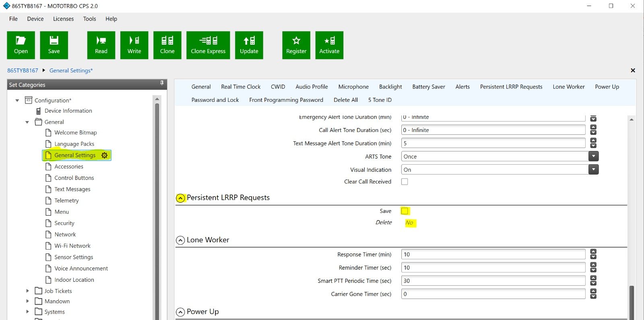
Task: Select Text Messages in the tree
Action: click(x=72, y=189)
